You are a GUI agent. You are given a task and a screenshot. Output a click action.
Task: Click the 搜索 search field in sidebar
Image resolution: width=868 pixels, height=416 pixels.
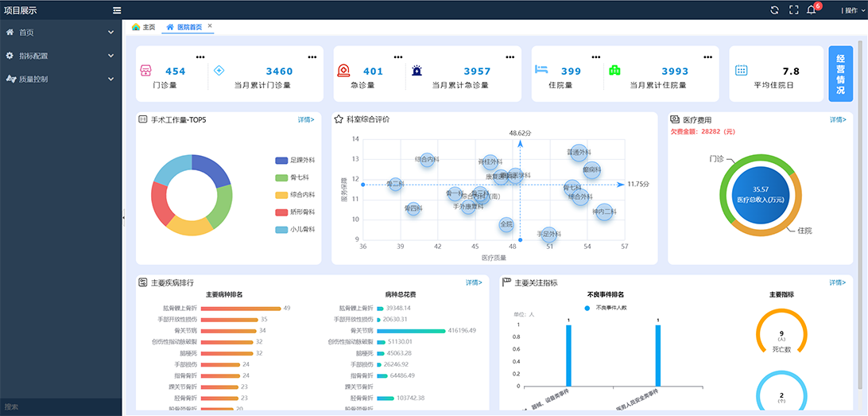tap(60, 406)
